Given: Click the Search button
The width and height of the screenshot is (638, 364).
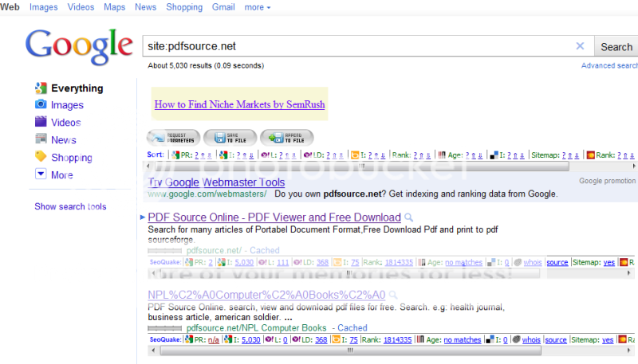Looking at the screenshot, I should 616,47.
